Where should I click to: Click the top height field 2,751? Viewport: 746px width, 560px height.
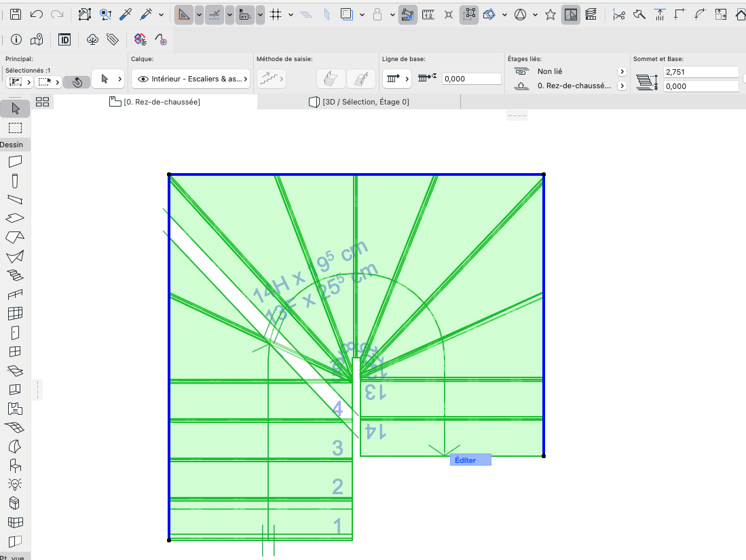point(701,72)
